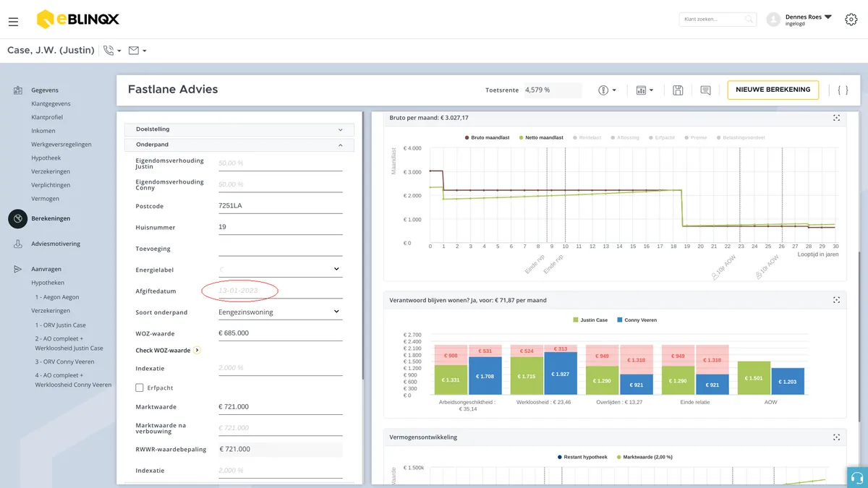Click the curly braces icon

click(843, 90)
